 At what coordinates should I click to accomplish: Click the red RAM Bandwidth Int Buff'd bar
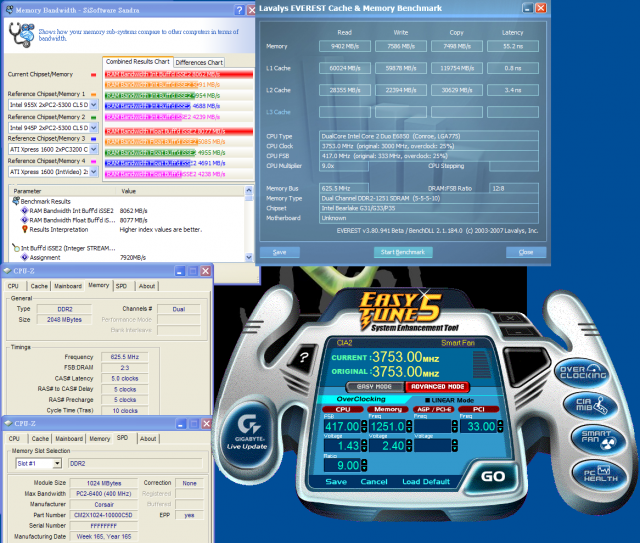pyautogui.click(x=179, y=74)
